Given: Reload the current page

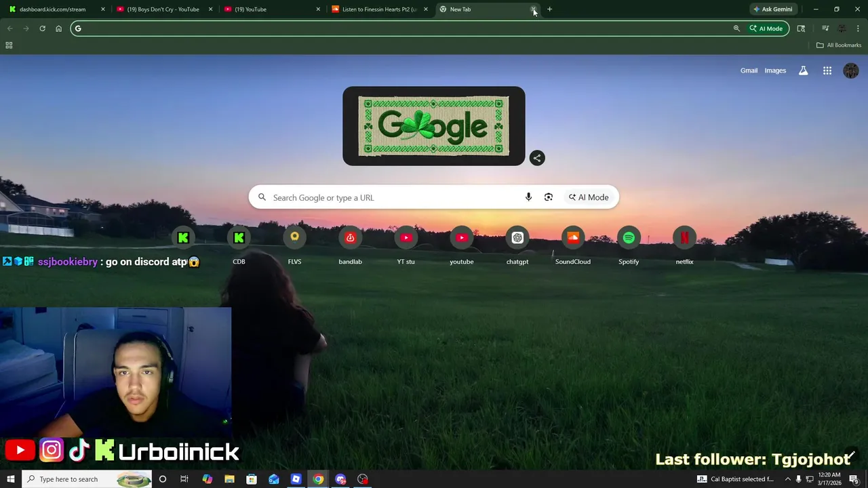Looking at the screenshot, I should (42, 28).
